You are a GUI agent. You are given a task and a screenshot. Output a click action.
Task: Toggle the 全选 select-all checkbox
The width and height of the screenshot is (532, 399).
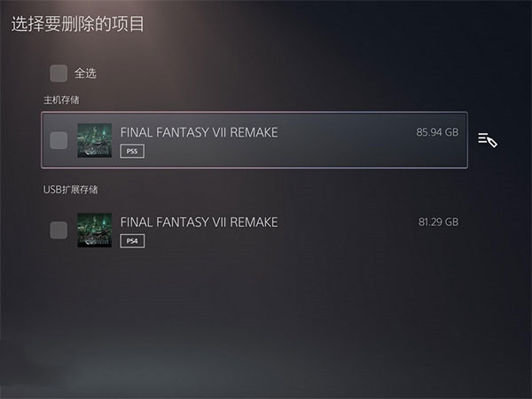coord(59,74)
